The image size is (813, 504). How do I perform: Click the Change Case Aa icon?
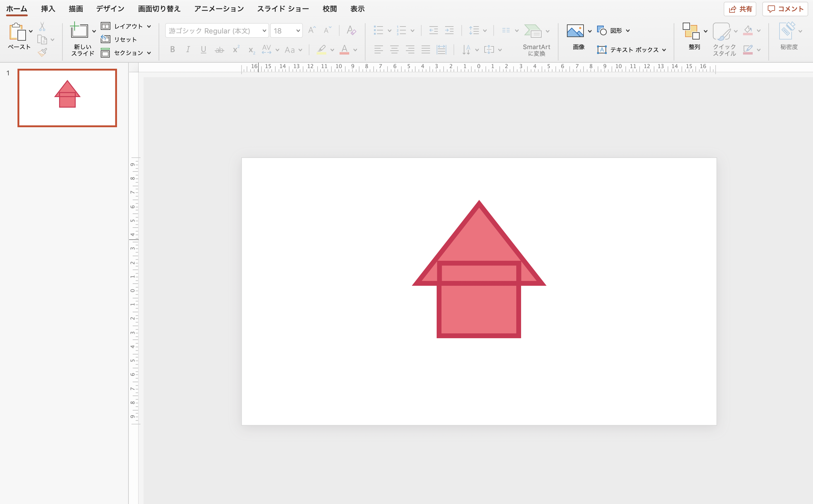pos(289,50)
